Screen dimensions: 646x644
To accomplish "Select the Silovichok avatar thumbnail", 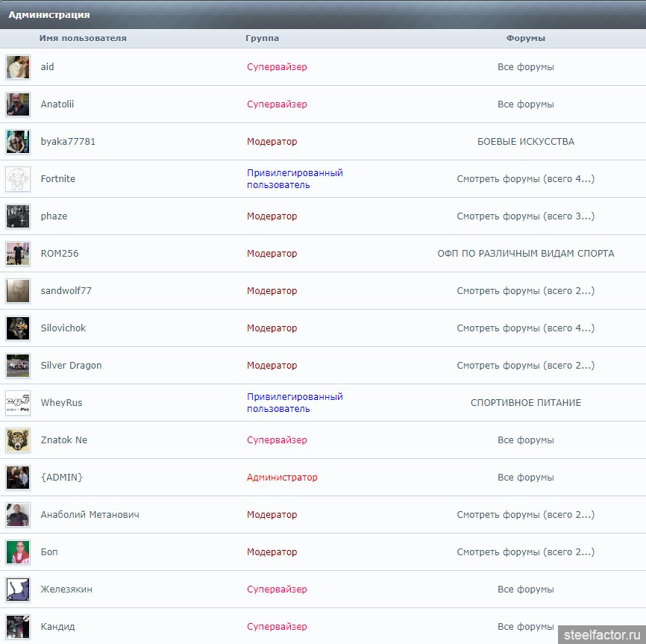I will (18, 328).
